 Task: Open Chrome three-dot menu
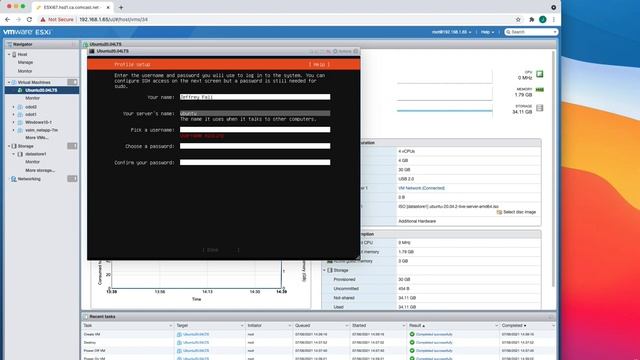tap(554, 19)
